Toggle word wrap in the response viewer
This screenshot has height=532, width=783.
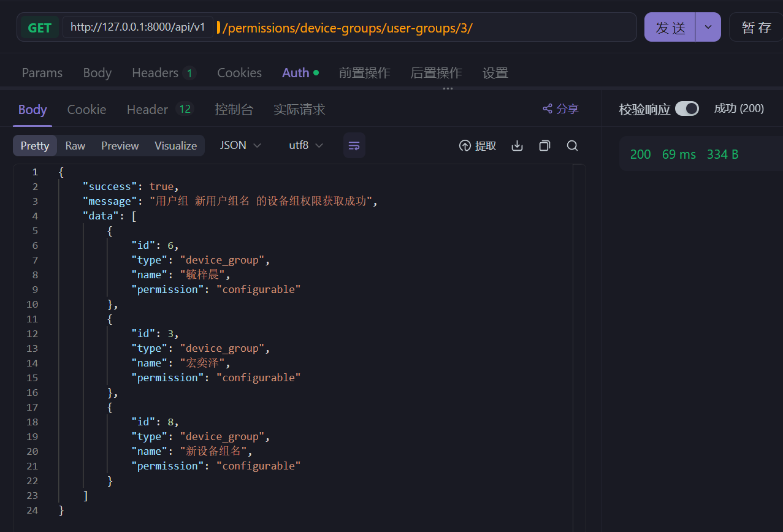click(354, 145)
